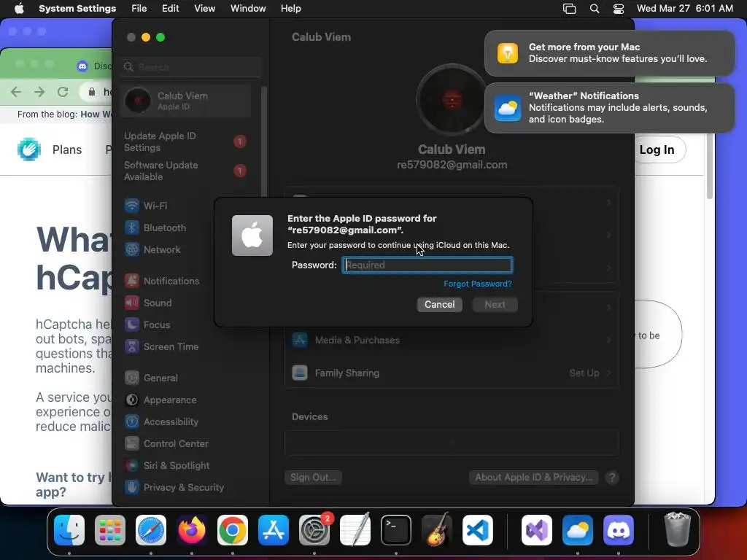Image resolution: width=747 pixels, height=560 pixels.
Task: Click the General gear icon in the sidebar
Action: pos(131,378)
